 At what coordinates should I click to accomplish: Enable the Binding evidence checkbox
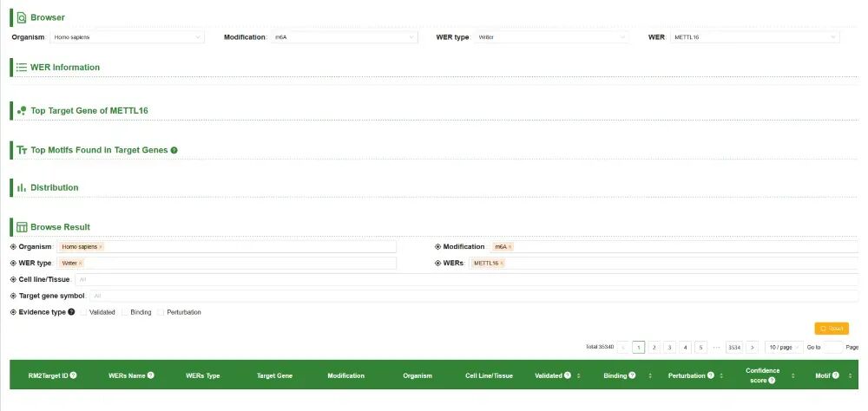coord(125,312)
